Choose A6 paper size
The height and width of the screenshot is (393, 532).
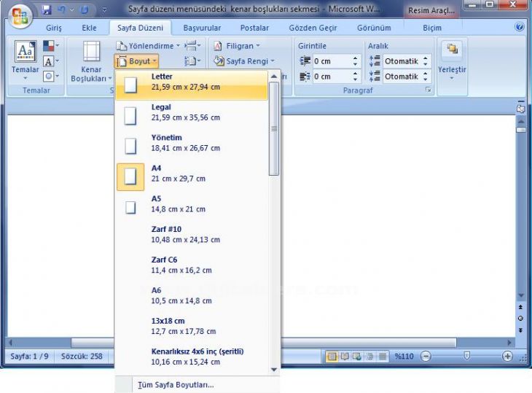(x=192, y=299)
